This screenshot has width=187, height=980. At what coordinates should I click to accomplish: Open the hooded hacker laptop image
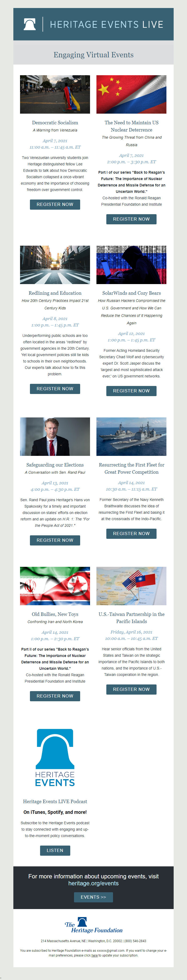131,265
